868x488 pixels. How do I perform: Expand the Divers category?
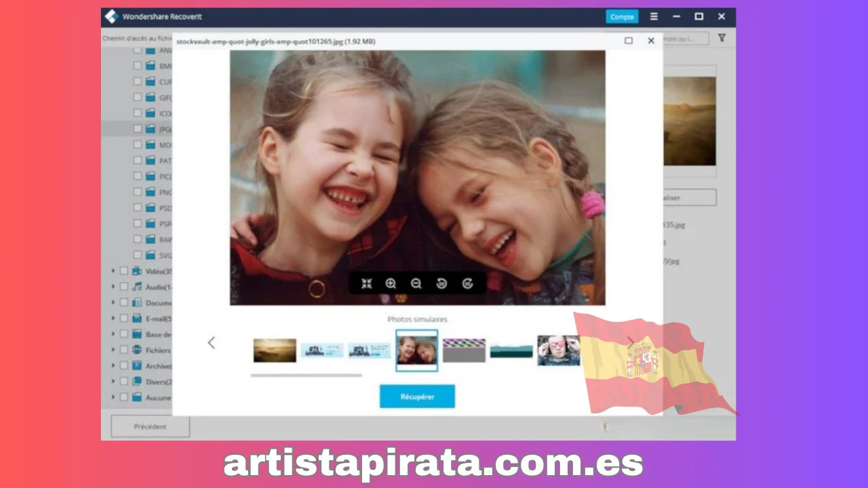[x=113, y=382]
